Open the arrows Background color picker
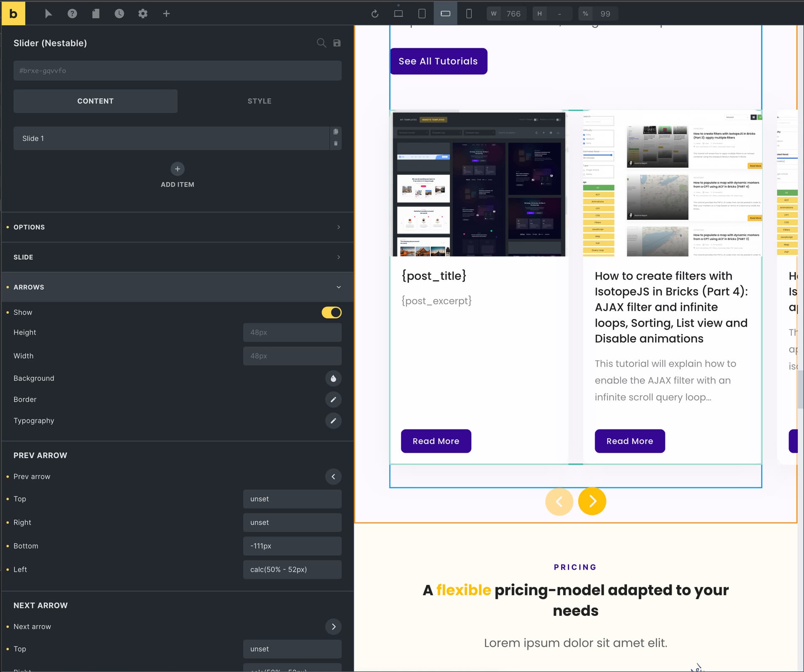The height and width of the screenshot is (672, 804). pos(333,378)
